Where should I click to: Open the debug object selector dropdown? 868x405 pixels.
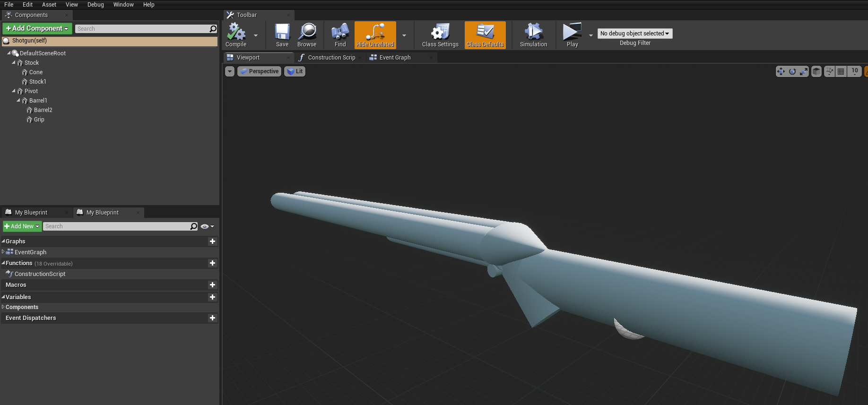point(634,34)
